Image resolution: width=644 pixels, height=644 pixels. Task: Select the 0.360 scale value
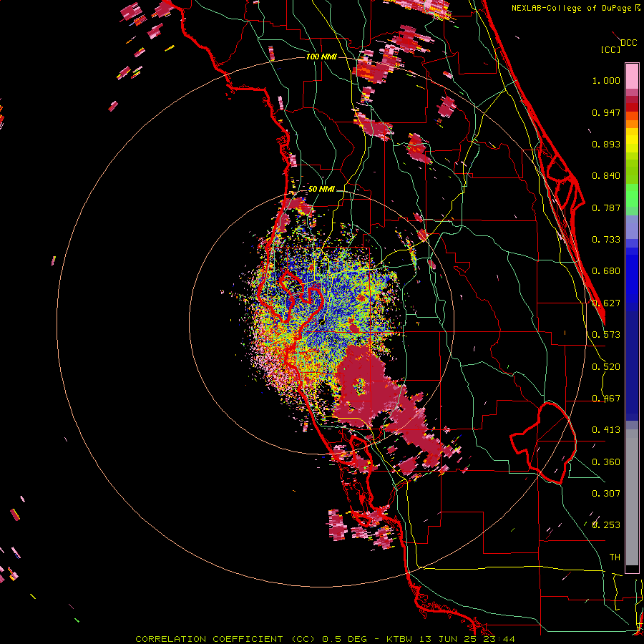click(606, 462)
